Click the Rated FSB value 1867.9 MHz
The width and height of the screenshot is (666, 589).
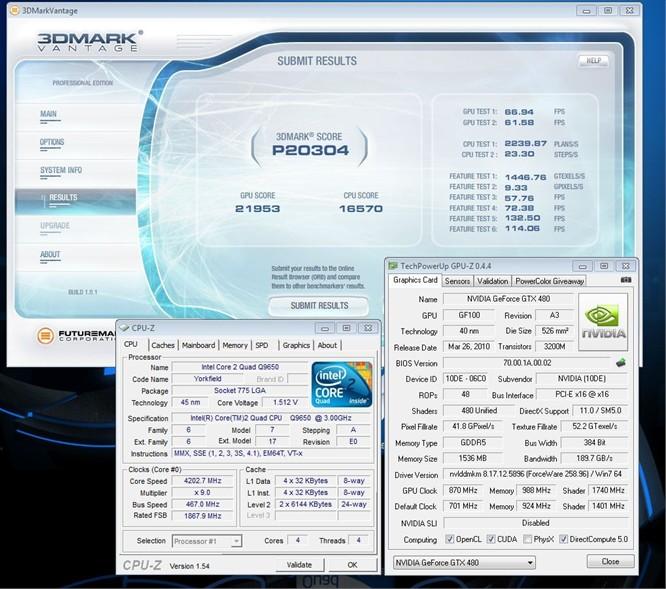202,516
